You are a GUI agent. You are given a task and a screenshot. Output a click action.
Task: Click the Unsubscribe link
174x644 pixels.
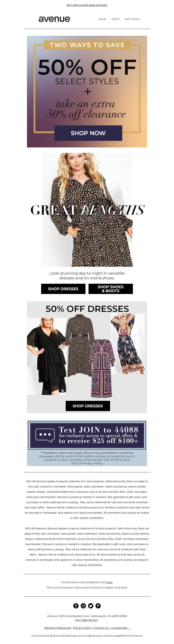(x=120, y=627)
